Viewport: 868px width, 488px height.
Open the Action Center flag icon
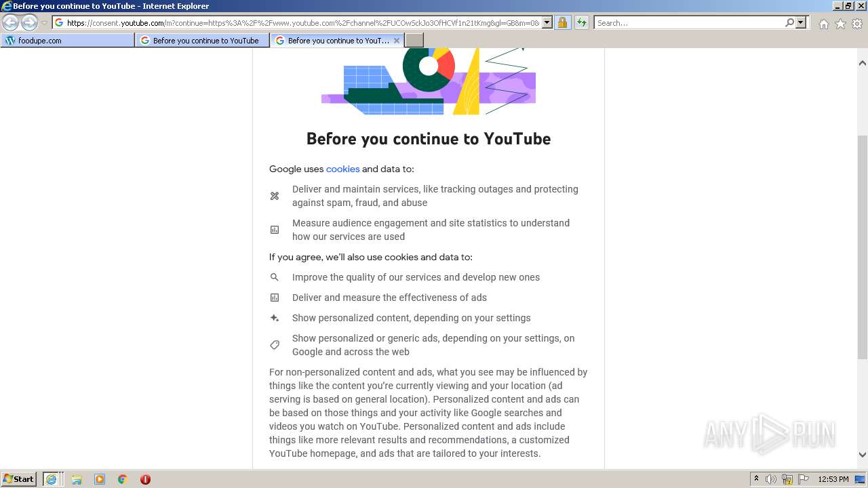point(804,479)
